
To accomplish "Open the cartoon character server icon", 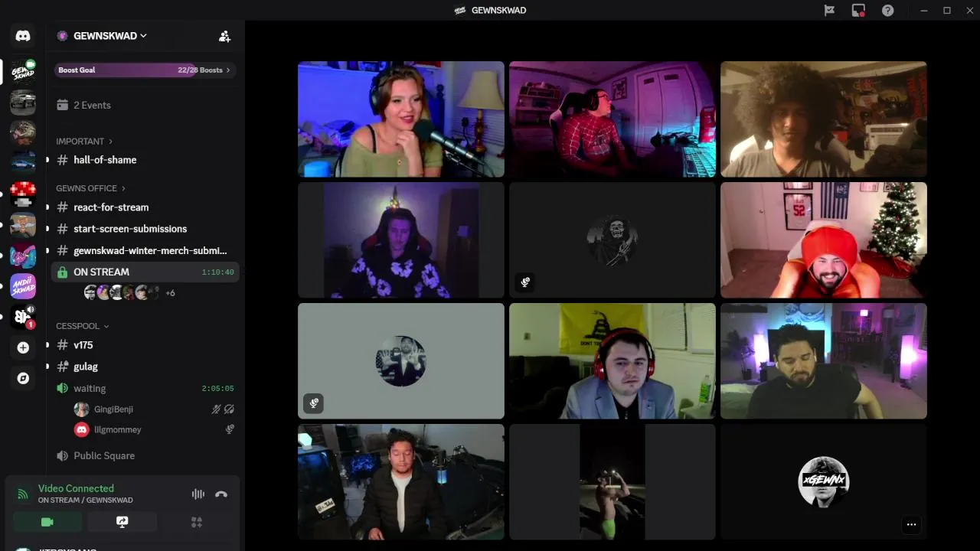I will click(23, 225).
